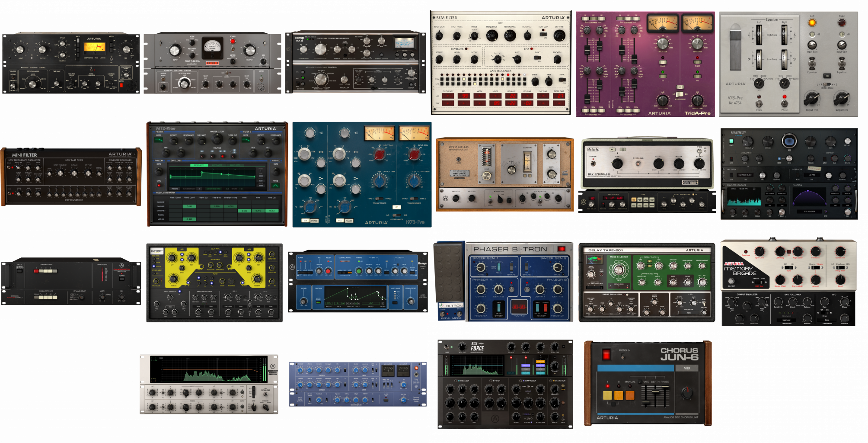The width and height of the screenshot is (868, 443).
Task: Click the MIX label on Chorus JUN-6
Action: [x=687, y=368]
